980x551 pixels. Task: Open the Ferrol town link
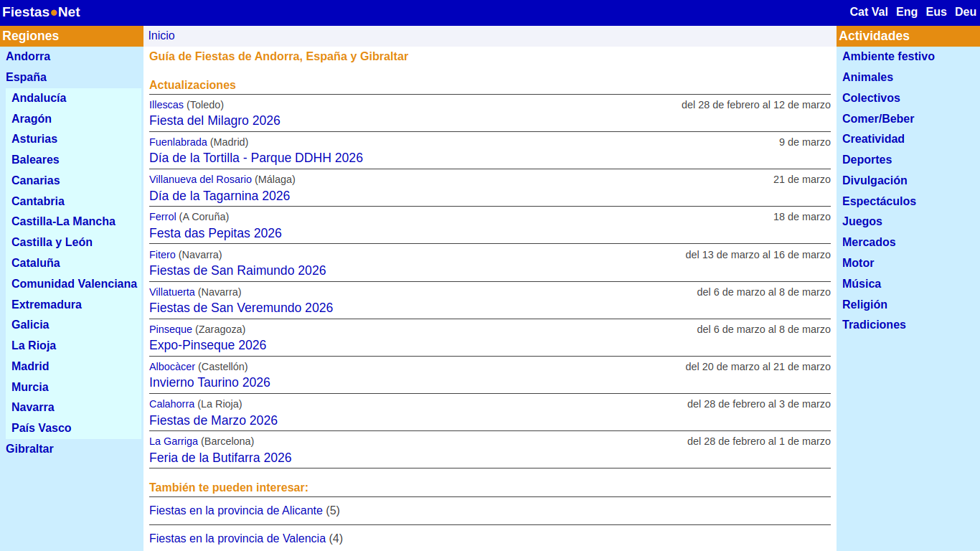pos(163,217)
